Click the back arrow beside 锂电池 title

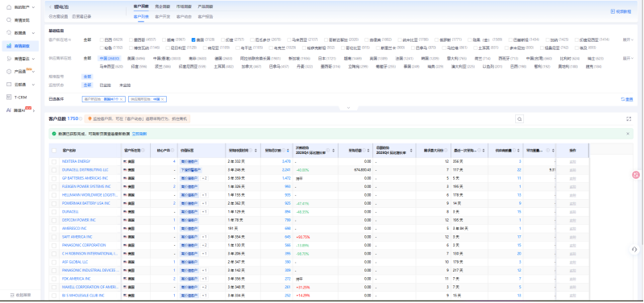[50, 7]
